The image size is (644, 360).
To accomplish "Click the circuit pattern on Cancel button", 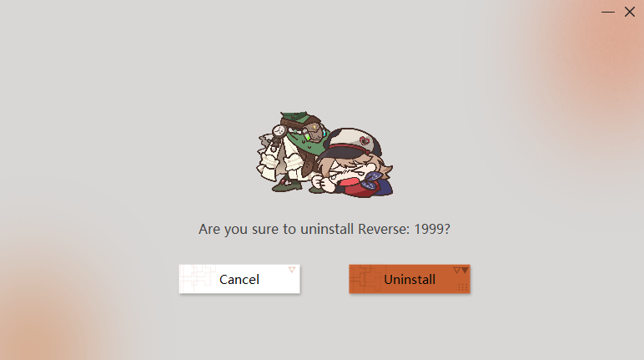I will coord(199,278).
